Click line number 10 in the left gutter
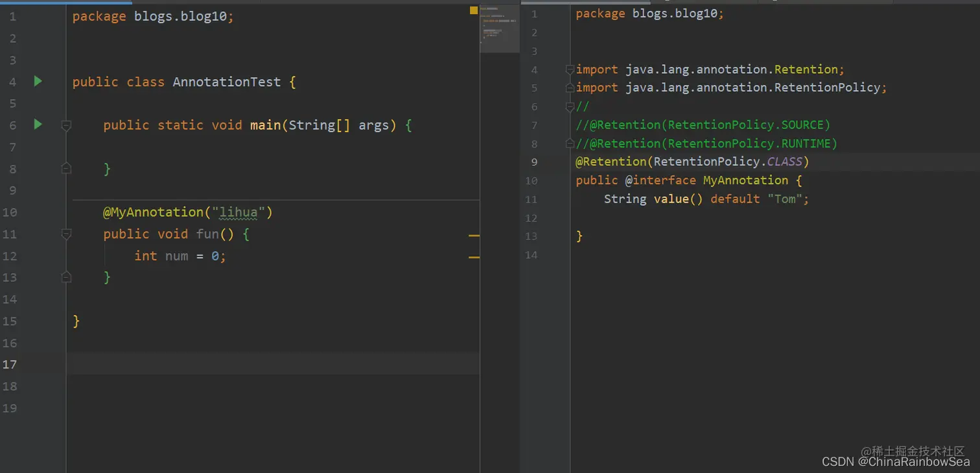Image resolution: width=980 pixels, height=473 pixels. coord(9,212)
